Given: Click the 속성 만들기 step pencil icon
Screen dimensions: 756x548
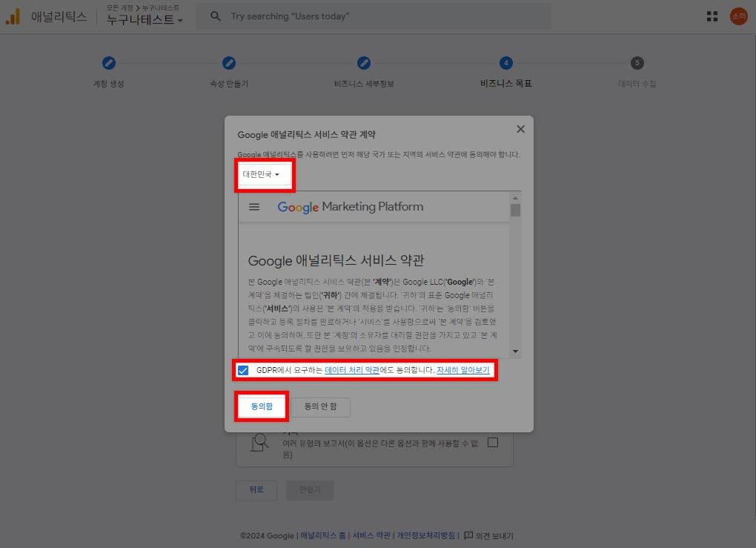Looking at the screenshot, I should click(x=229, y=63).
